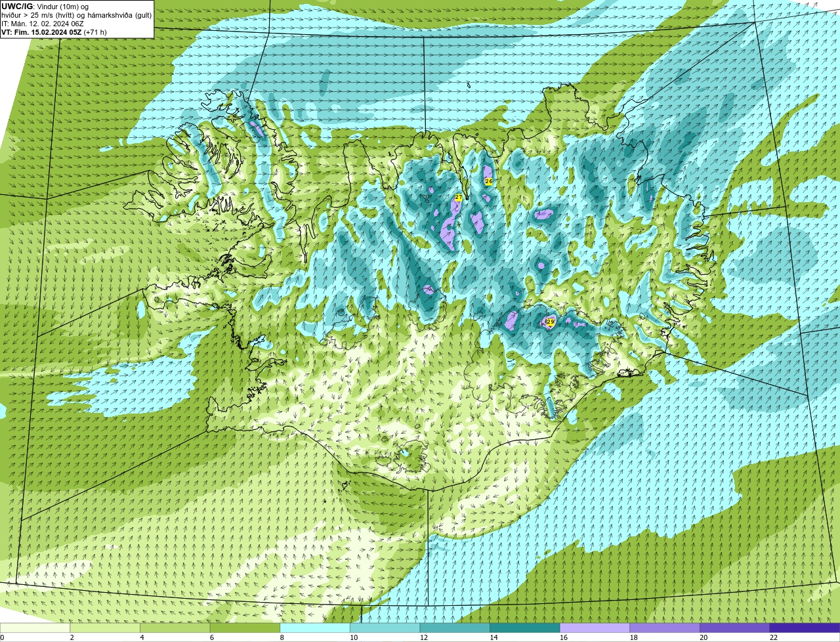
Task: Click the 'IT: Mán. 12. 02. 2024 06Z' line
Action: (43, 23)
